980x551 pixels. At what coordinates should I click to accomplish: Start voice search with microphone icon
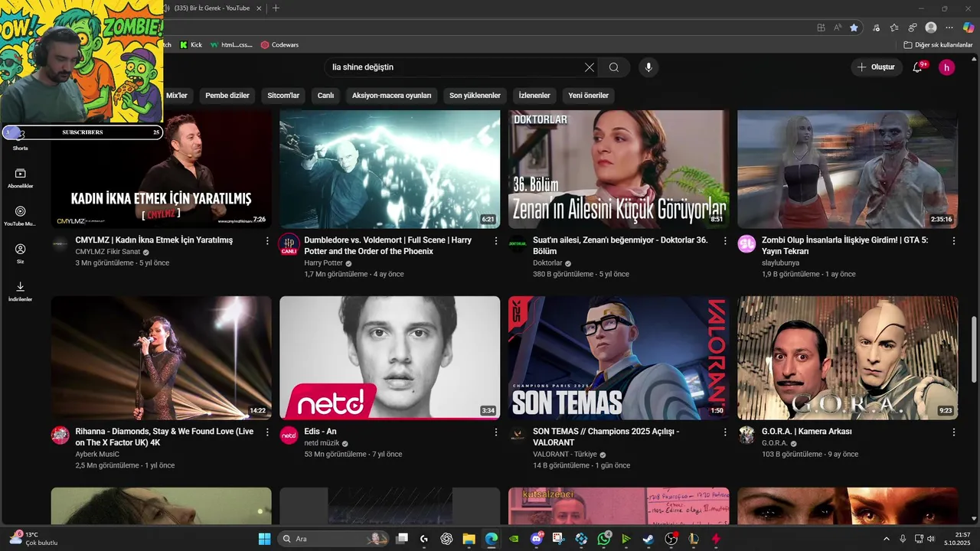(x=648, y=67)
